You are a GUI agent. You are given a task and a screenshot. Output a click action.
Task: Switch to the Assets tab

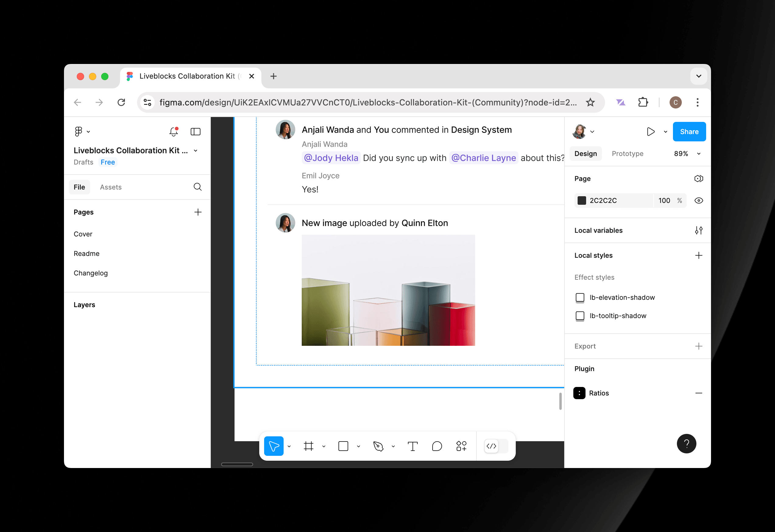point(111,187)
